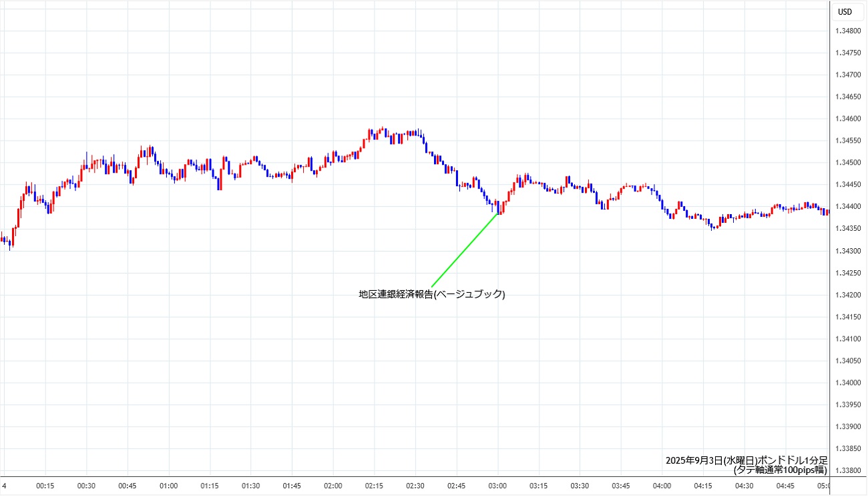This screenshot has height=497, width=868.
Task: Select the 00:45 time tick label
Action: [x=128, y=486]
